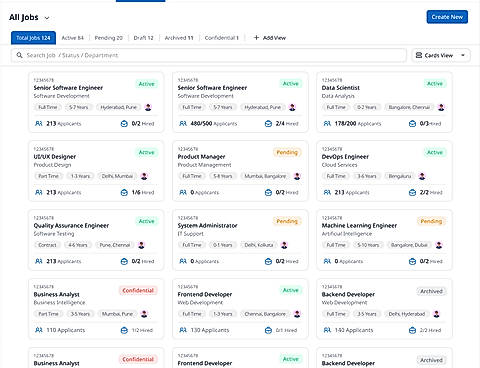
Task: Click the Part Time tag on UI/UX Designer card
Action: 48,176
